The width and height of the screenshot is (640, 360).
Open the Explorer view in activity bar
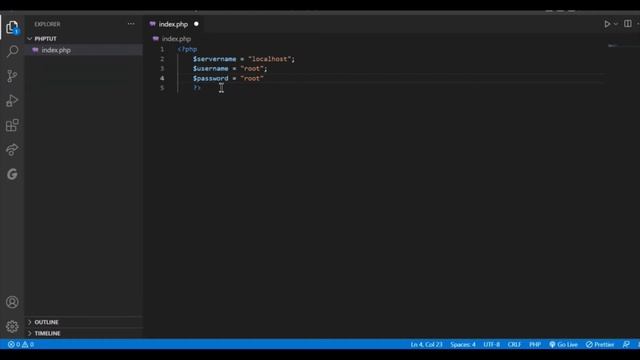[x=12, y=27]
